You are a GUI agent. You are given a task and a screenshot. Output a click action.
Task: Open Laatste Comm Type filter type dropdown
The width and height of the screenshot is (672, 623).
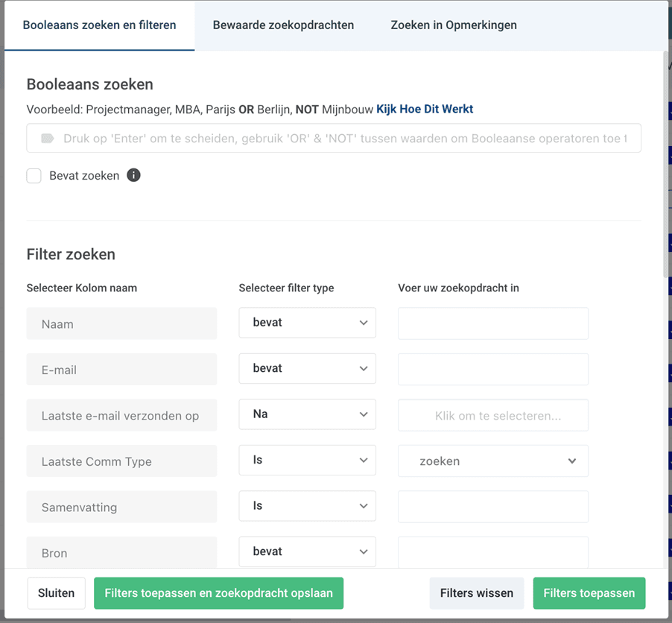[307, 461]
